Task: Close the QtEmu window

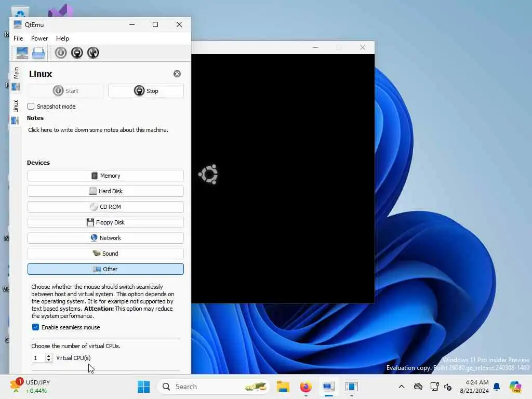Action: pos(179,24)
